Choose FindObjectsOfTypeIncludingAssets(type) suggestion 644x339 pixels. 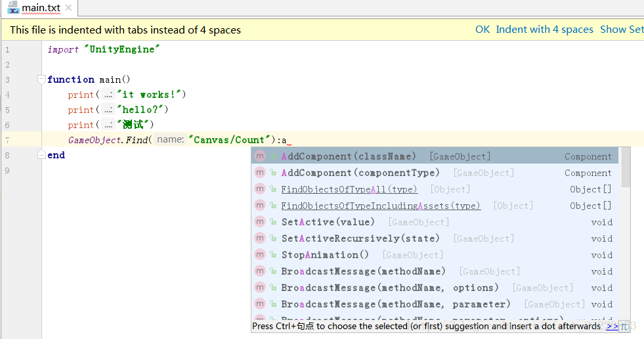click(435, 206)
